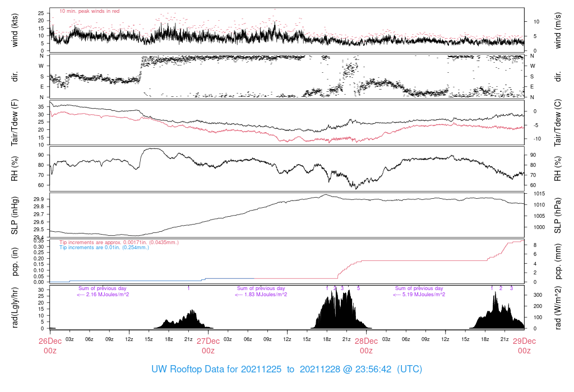Select the 'wind (m/s)' right axis label
The image size is (574, 392).
click(558, 29)
